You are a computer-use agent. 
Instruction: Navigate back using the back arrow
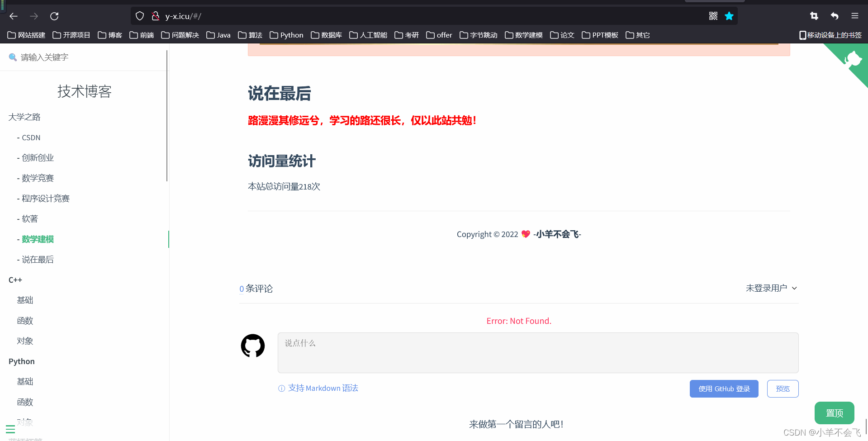(x=13, y=16)
